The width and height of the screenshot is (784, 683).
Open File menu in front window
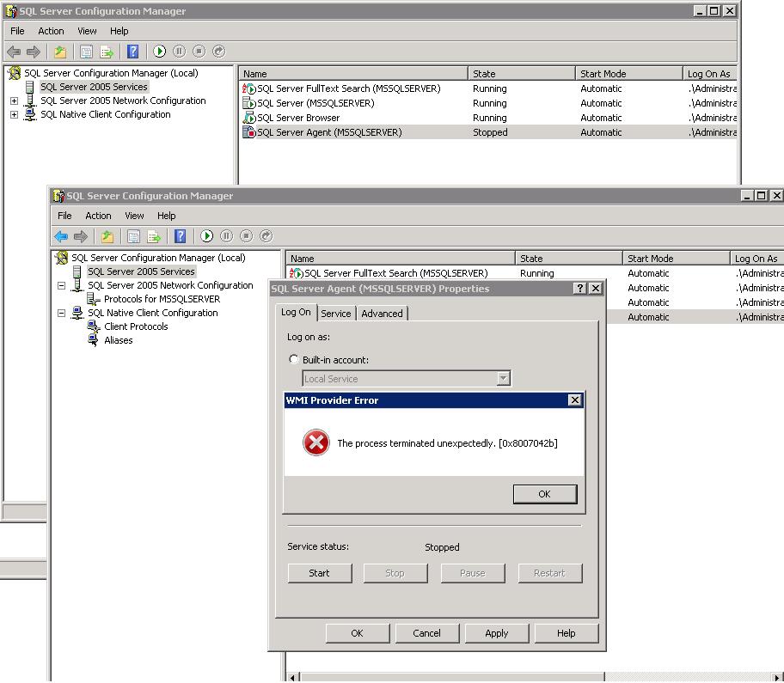[x=64, y=216]
